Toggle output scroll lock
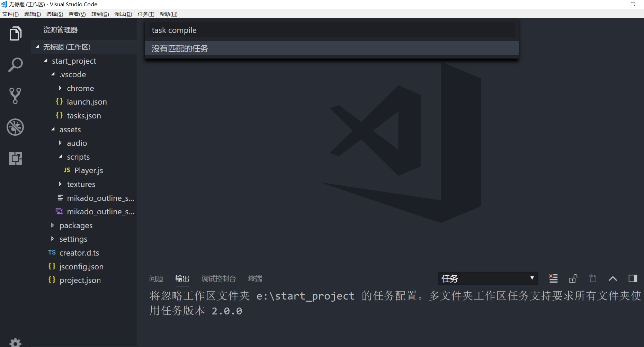The width and height of the screenshot is (644, 347). coord(573,278)
